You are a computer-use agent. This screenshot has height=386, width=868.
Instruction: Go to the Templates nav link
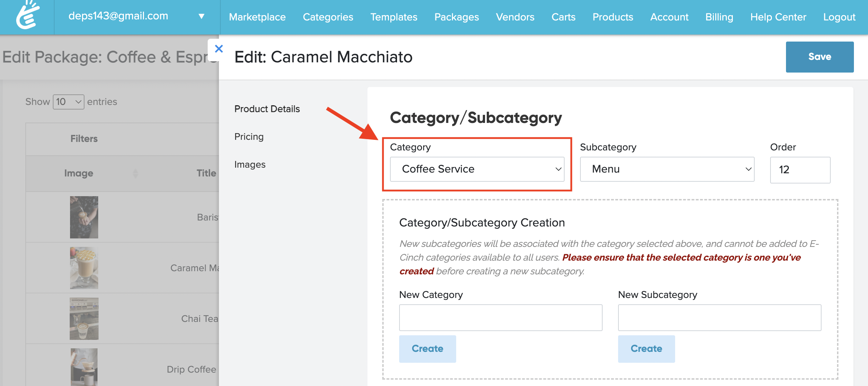[x=394, y=17]
